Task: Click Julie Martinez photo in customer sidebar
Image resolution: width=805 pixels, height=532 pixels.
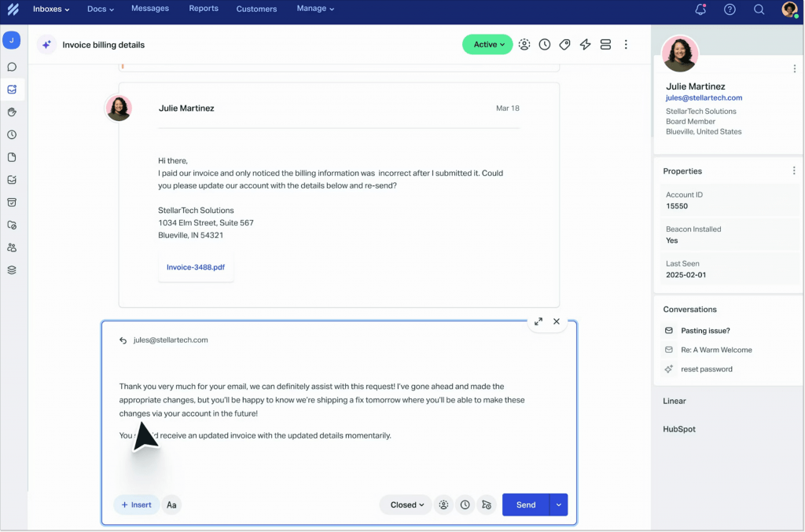Action: point(680,54)
